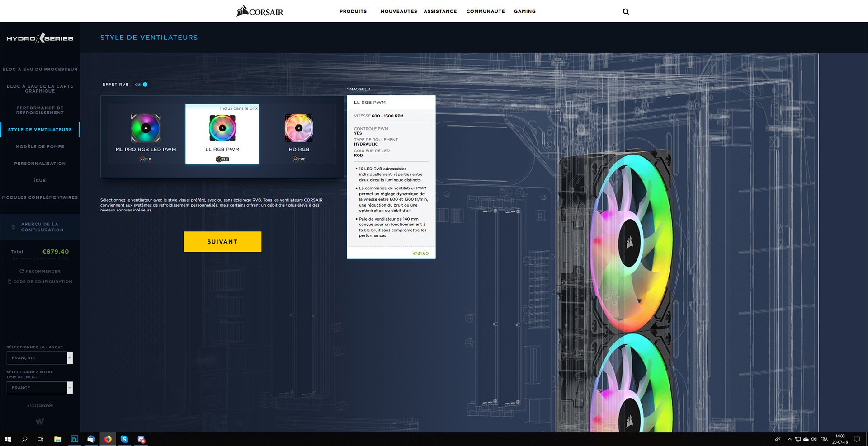Open the France location dropdown

click(40, 388)
